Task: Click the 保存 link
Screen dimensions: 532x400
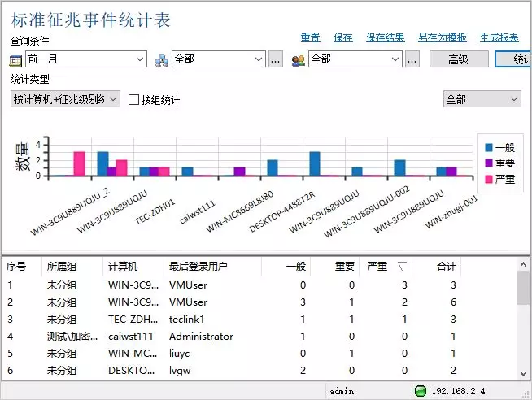Action: click(343, 37)
